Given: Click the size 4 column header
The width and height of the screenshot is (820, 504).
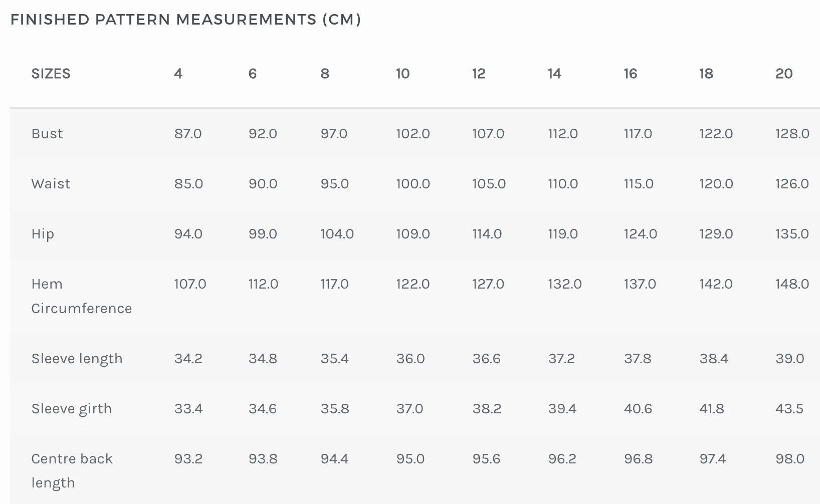Looking at the screenshot, I should (x=178, y=74).
